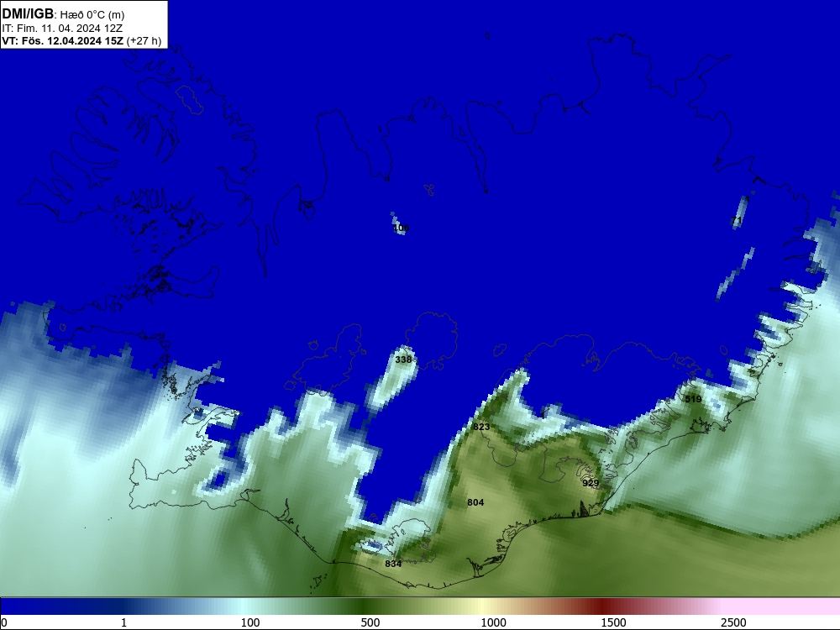The height and width of the screenshot is (630, 840).
Task: Click the 823 height value label
Action: click(x=481, y=427)
